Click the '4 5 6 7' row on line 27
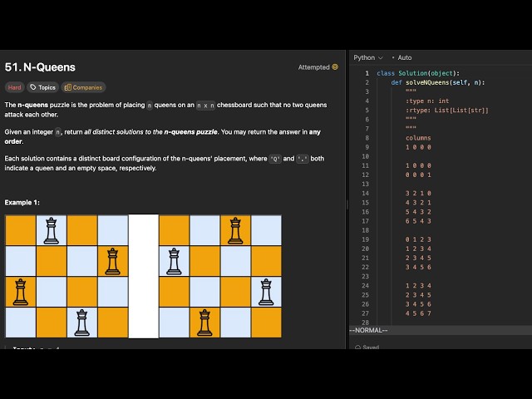This screenshot has width=532, height=399. (418, 313)
